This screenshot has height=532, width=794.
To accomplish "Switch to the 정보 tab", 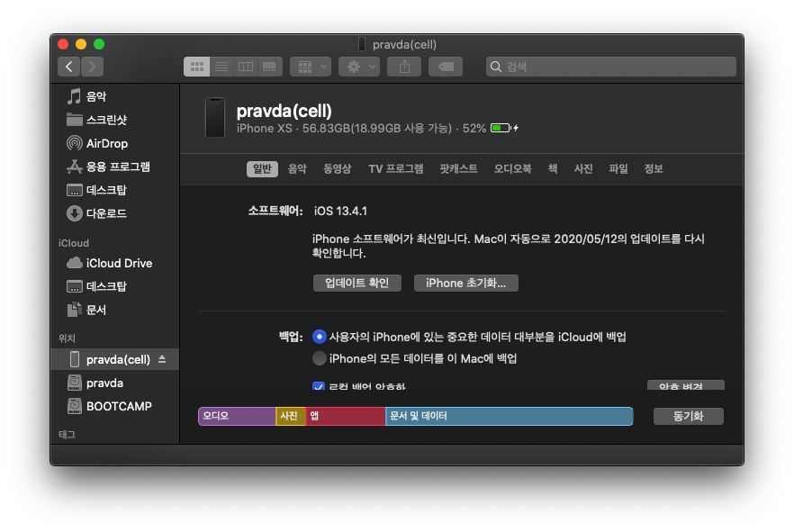I will pos(654,168).
